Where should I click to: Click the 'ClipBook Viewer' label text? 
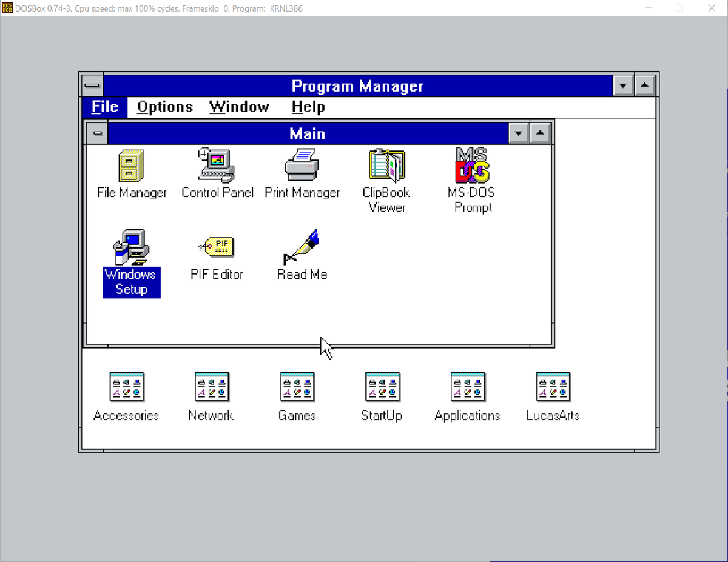[x=387, y=200]
